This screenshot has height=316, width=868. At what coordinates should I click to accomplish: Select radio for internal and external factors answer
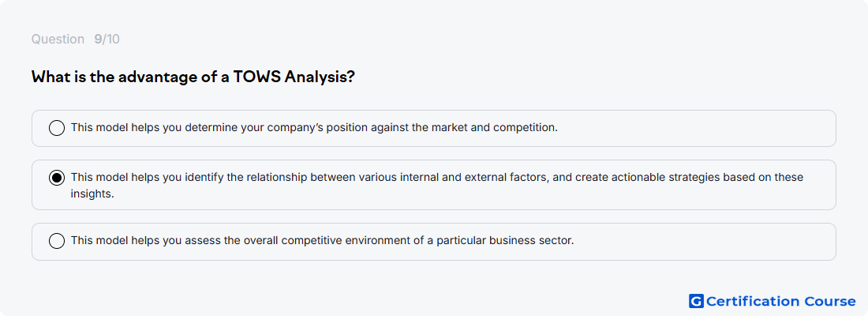[x=57, y=178]
